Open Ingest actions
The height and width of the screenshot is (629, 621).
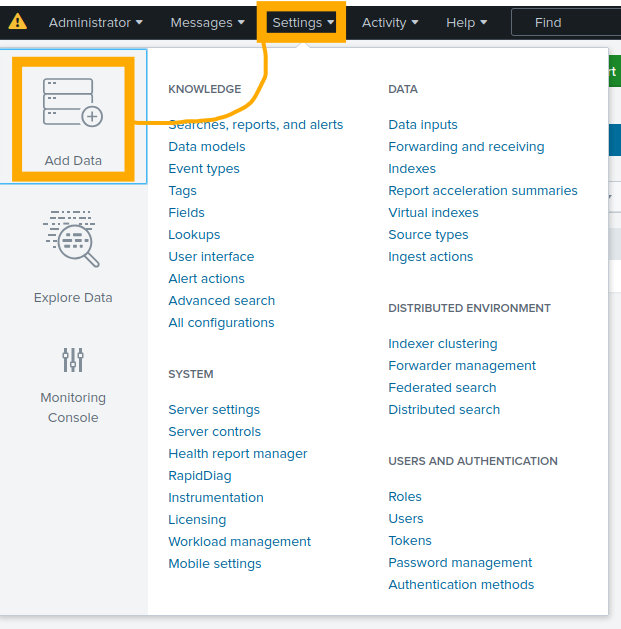pos(430,257)
